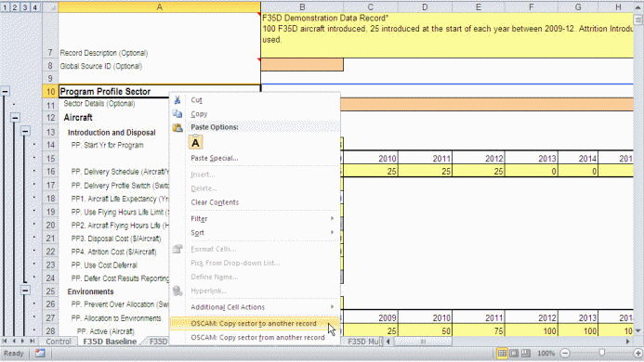Viewport: 644px width, 362px height.
Task: Click the Select All corner button
Action: point(50,7)
